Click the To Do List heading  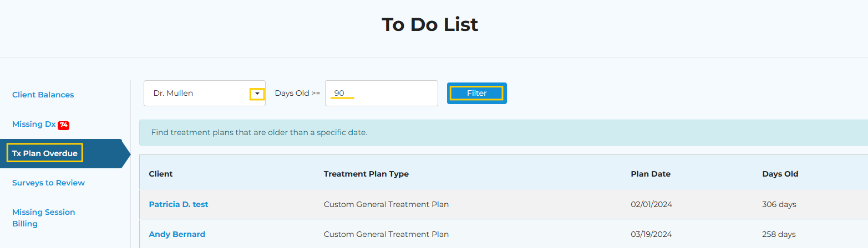pyautogui.click(x=430, y=24)
